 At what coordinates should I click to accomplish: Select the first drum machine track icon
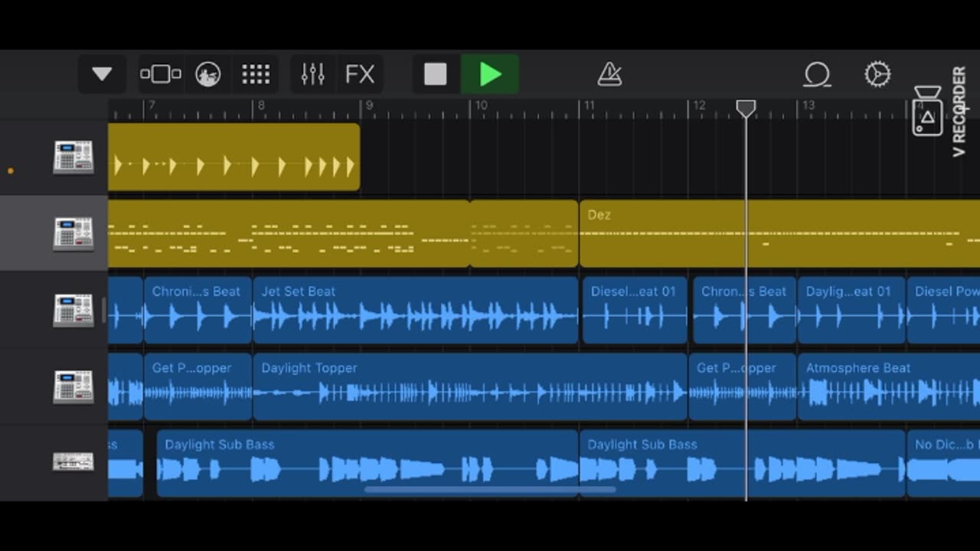coord(73,157)
